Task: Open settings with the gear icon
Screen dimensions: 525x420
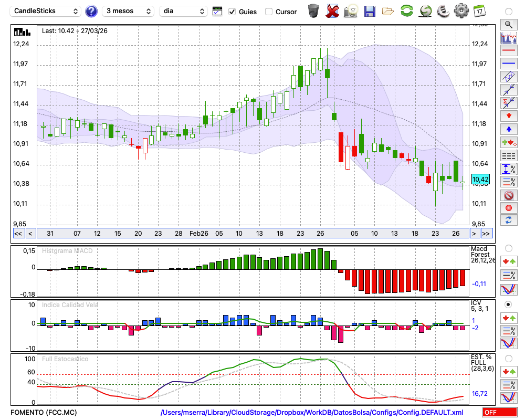Action: tap(461, 11)
